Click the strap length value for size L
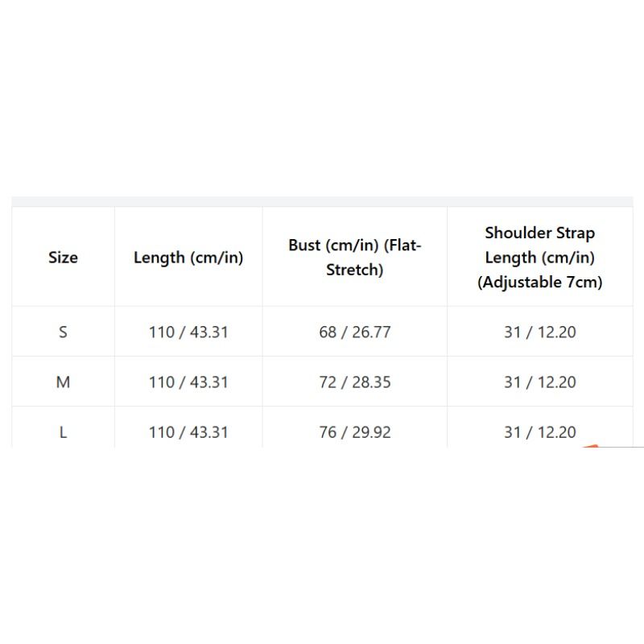Screen dimensions: 644x644 click(x=540, y=432)
